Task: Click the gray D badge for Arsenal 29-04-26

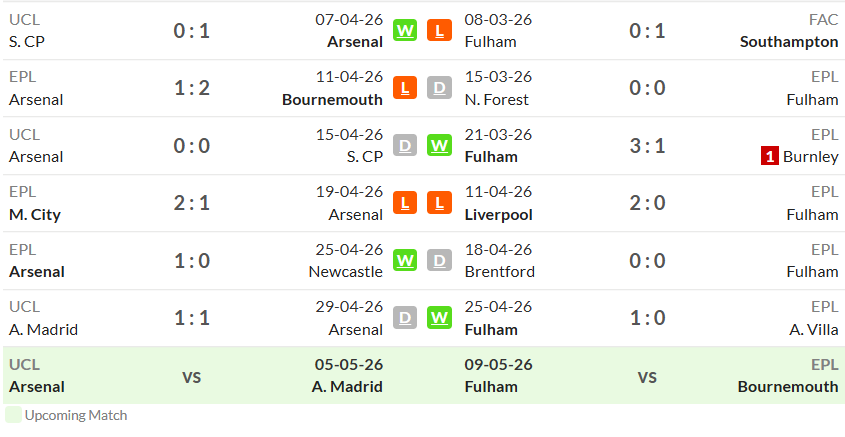Action: pyautogui.click(x=405, y=318)
